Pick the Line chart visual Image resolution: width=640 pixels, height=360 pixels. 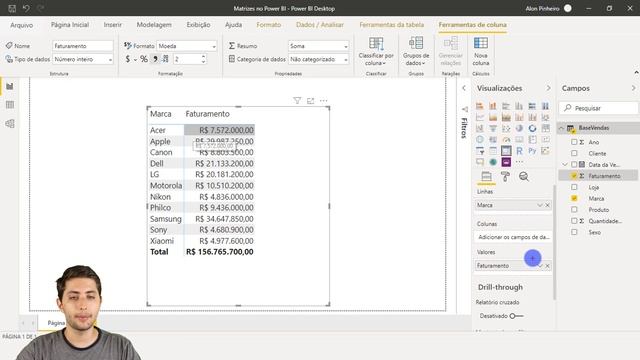[x=480, y=118]
